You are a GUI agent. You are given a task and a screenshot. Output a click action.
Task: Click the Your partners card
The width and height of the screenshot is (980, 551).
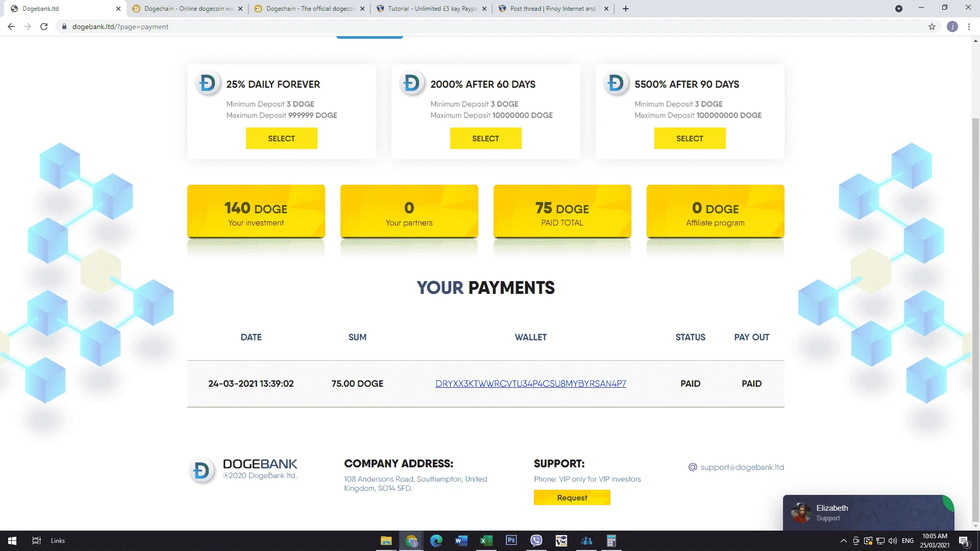pyautogui.click(x=409, y=211)
